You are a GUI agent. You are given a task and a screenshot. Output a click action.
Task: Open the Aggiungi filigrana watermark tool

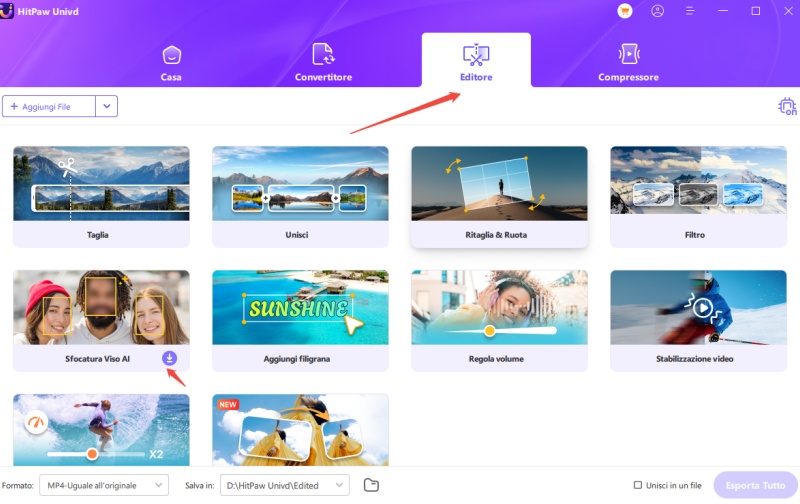[300, 320]
